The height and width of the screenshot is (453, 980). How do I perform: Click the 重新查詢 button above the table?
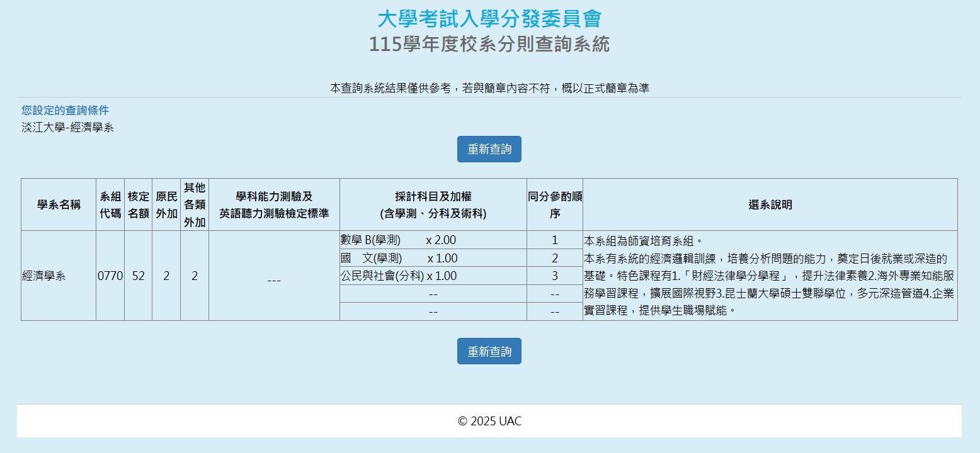click(x=489, y=149)
